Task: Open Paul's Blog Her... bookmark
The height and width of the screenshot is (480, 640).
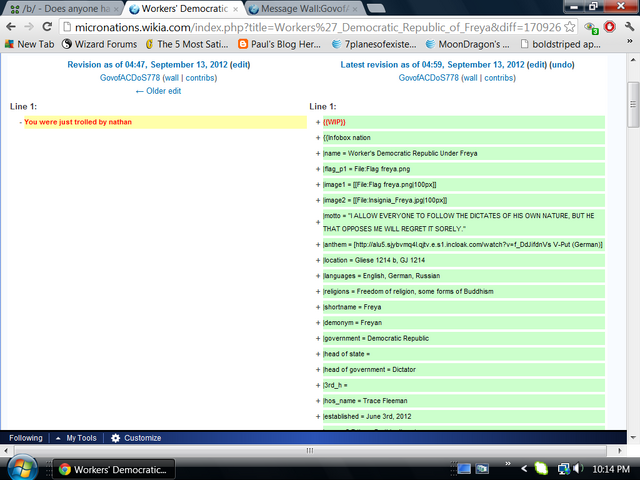Action: point(279,44)
